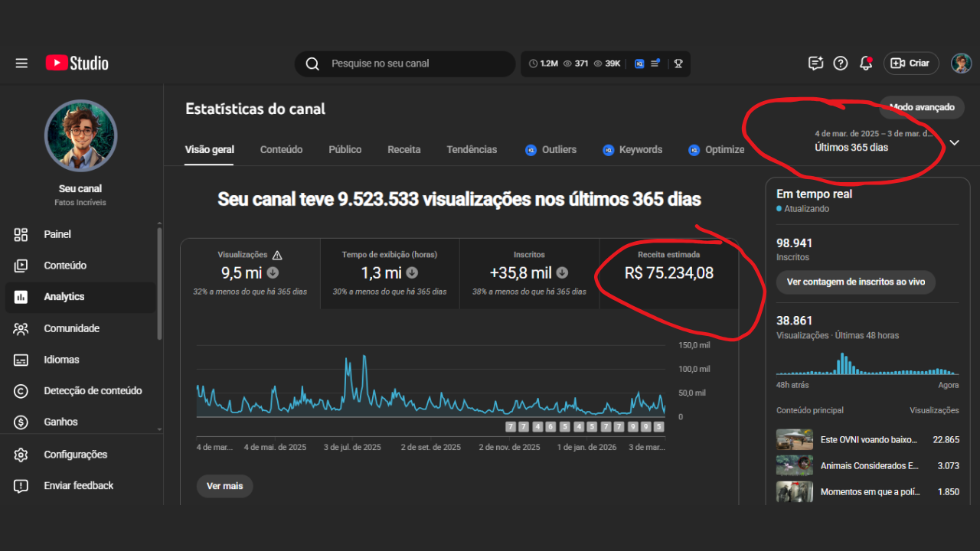Switch to the Público tab
Screen dimensions: 980x551
pos(345,150)
